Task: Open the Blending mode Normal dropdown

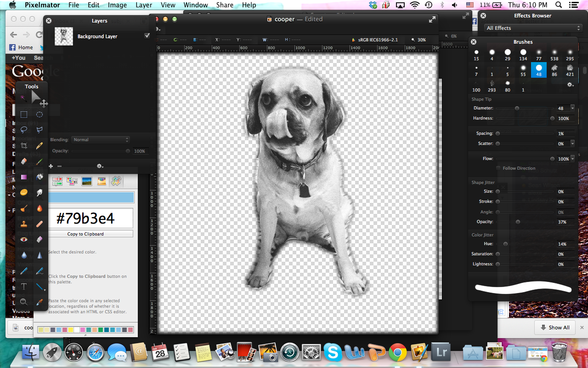Action: tap(101, 140)
